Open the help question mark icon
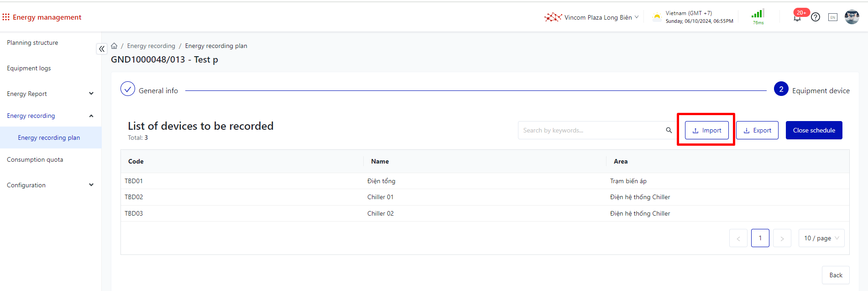 816,17
